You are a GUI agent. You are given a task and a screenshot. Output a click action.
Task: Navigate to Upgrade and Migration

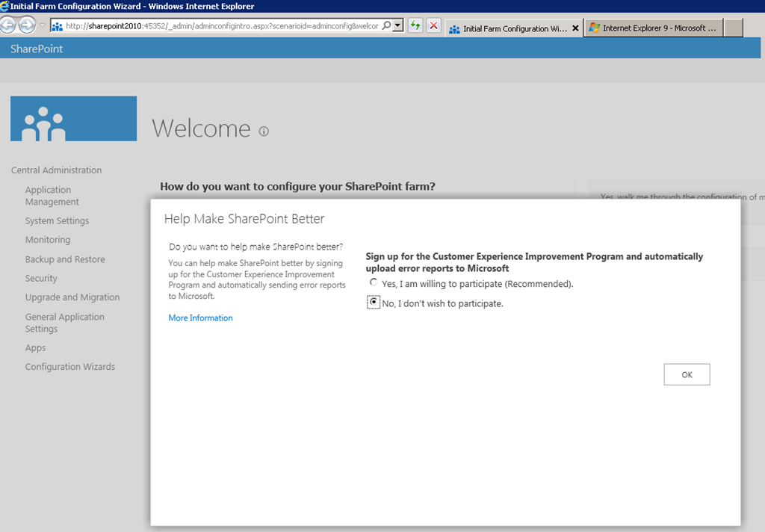pyautogui.click(x=72, y=297)
